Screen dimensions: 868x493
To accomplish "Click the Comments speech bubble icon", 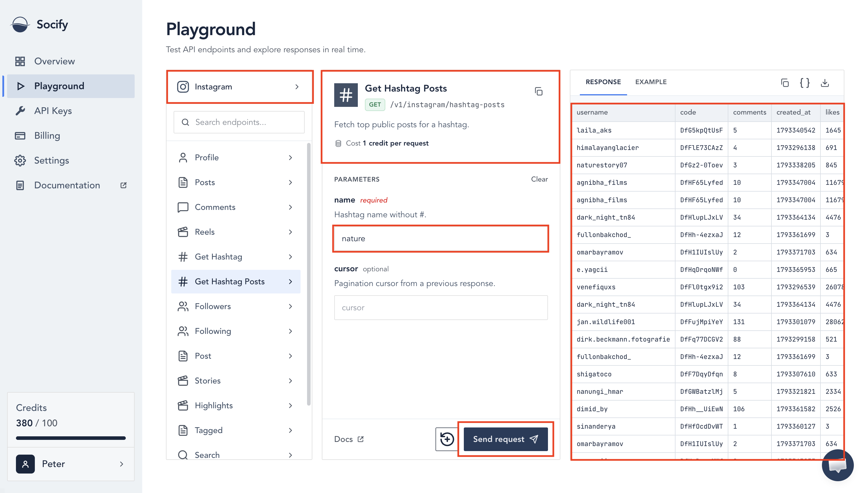I will coord(183,207).
